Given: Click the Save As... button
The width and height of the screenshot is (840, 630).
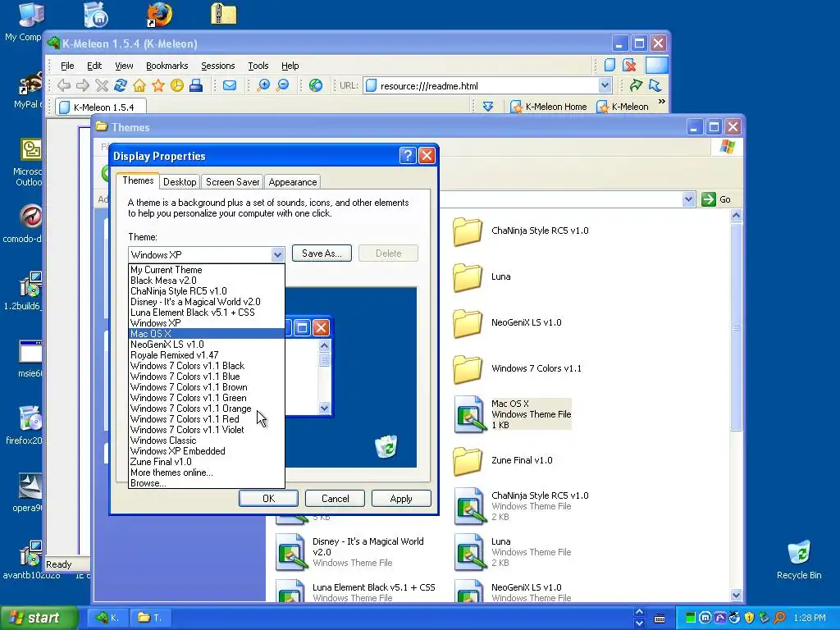Looking at the screenshot, I should [x=322, y=253].
